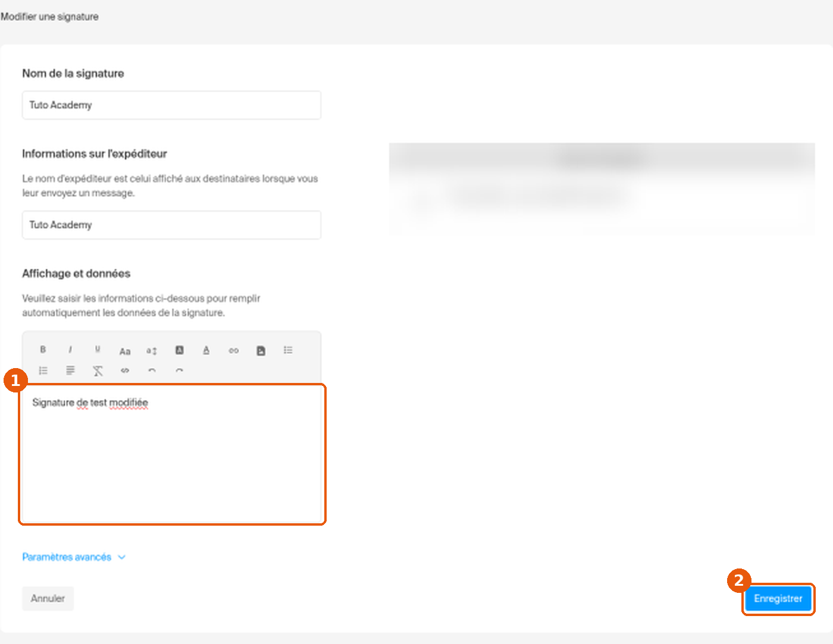Open the font family (Aa) option

click(x=125, y=351)
